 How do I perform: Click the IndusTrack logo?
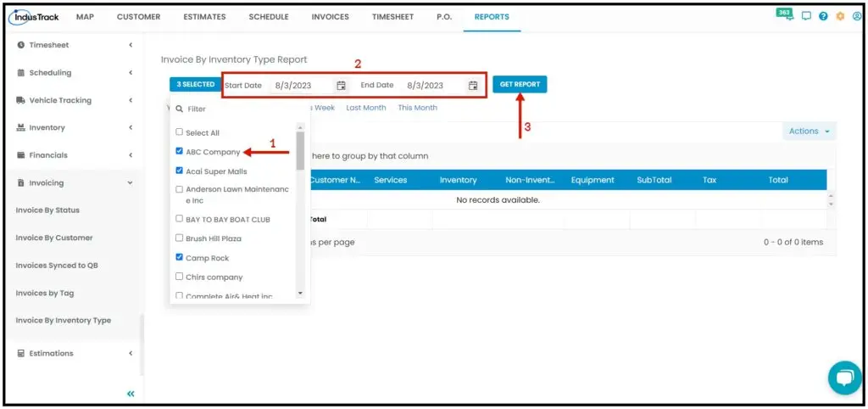(x=33, y=17)
